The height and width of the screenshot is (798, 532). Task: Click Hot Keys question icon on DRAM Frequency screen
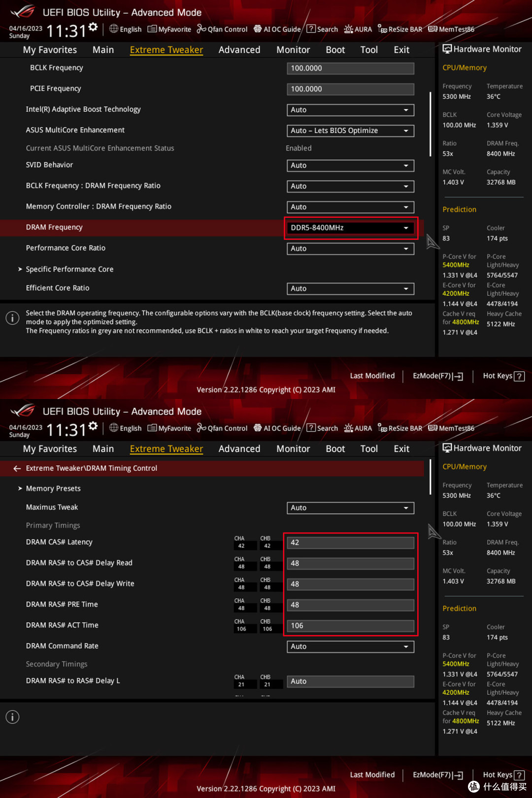point(519,376)
